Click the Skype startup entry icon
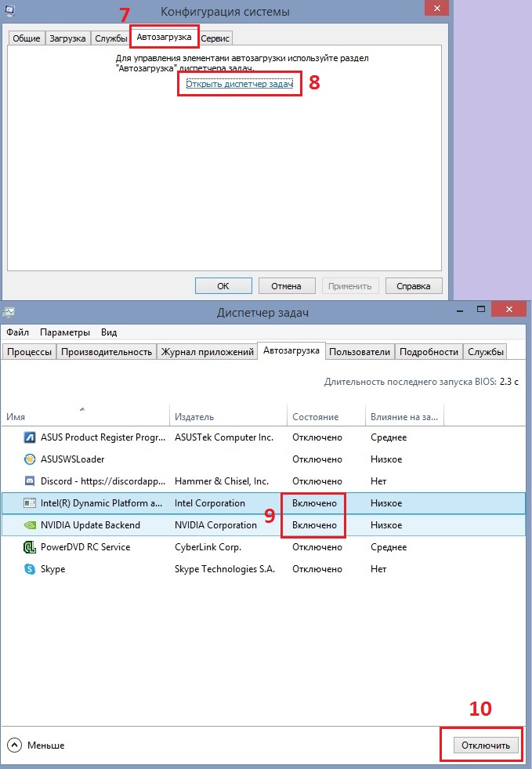Image resolution: width=532 pixels, height=769 pixels. click(30, 569)
